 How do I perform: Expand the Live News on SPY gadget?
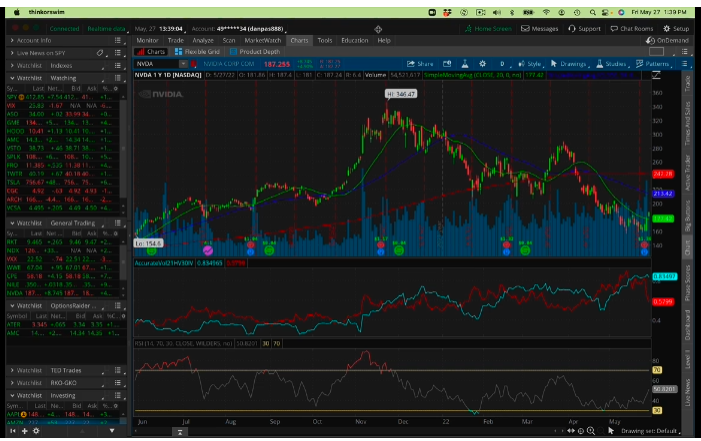pos(12,53)
